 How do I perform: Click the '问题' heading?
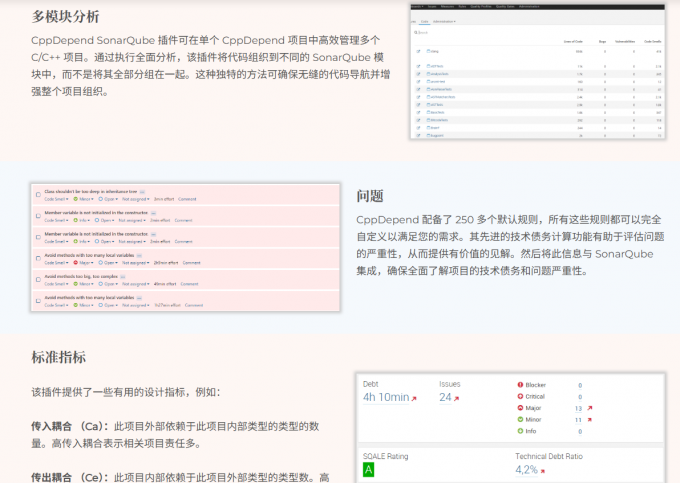(370, 196)
